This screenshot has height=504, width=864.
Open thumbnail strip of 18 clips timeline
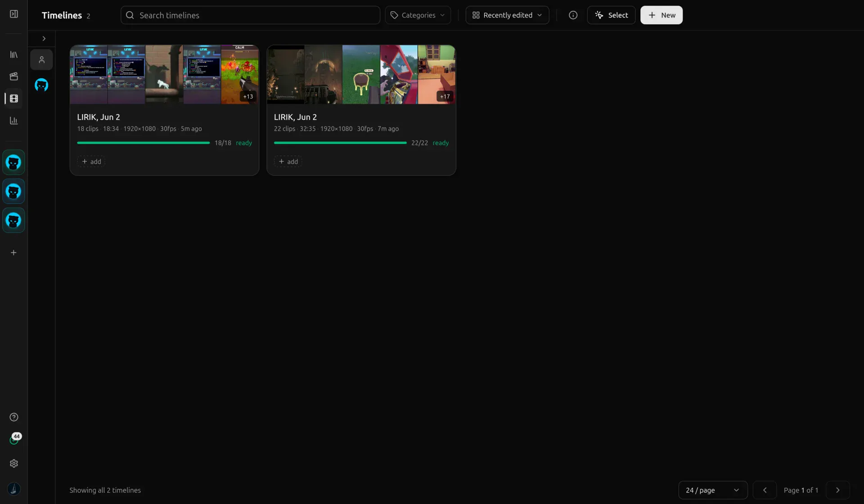[x=164, y=75]
